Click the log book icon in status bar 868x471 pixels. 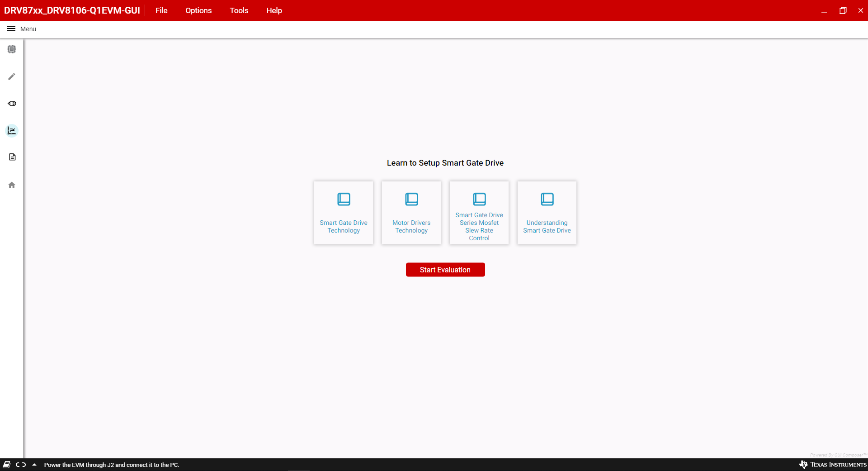tap(7, 465)
